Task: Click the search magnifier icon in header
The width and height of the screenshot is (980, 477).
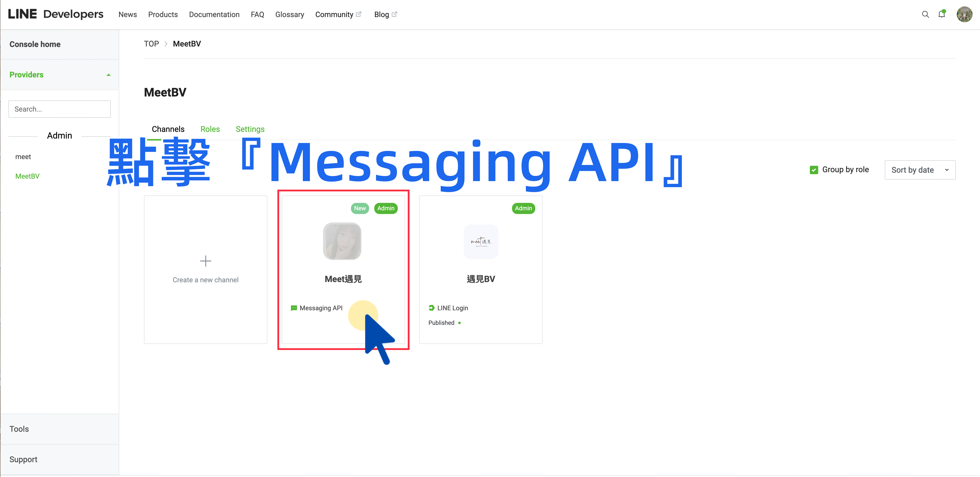Action: (925, 14)
